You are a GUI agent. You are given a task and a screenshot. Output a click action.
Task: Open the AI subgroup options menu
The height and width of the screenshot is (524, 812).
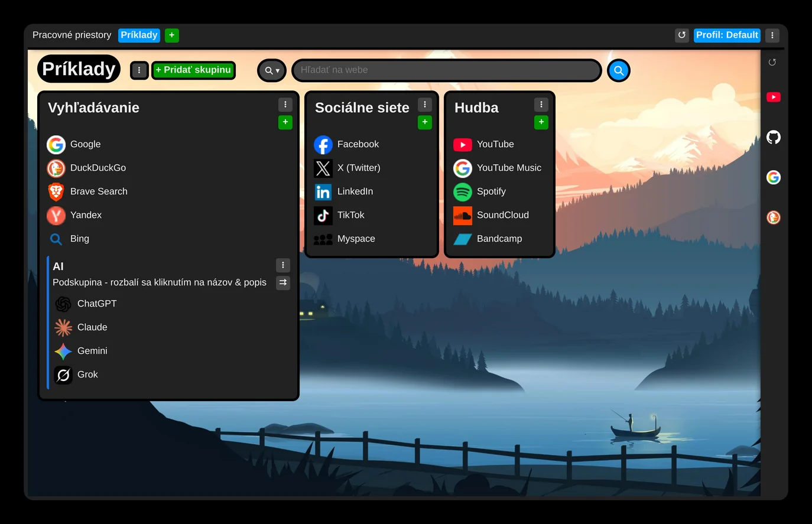tap(283, 265)
